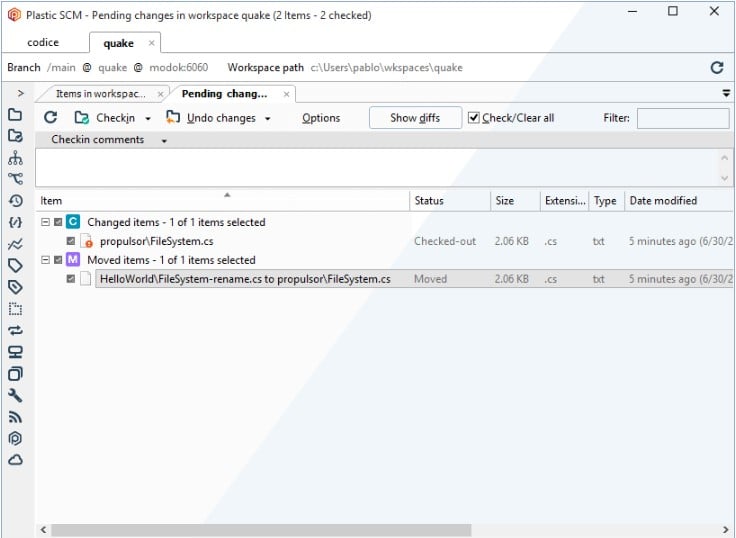This screenshot has height=538, width=736.
Task: Open the RSS feed icon in sidebar
Action: point(15,416)
